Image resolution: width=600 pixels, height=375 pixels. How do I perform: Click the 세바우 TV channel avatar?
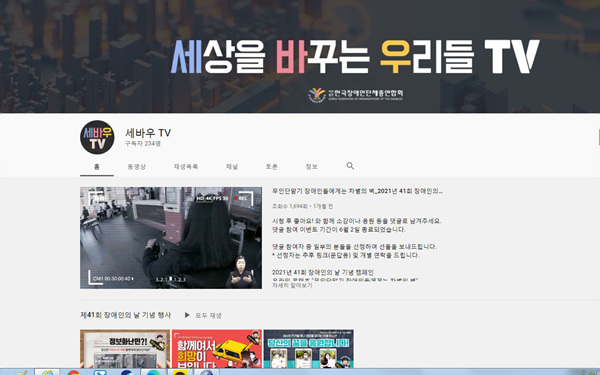[x=97, y=137]
